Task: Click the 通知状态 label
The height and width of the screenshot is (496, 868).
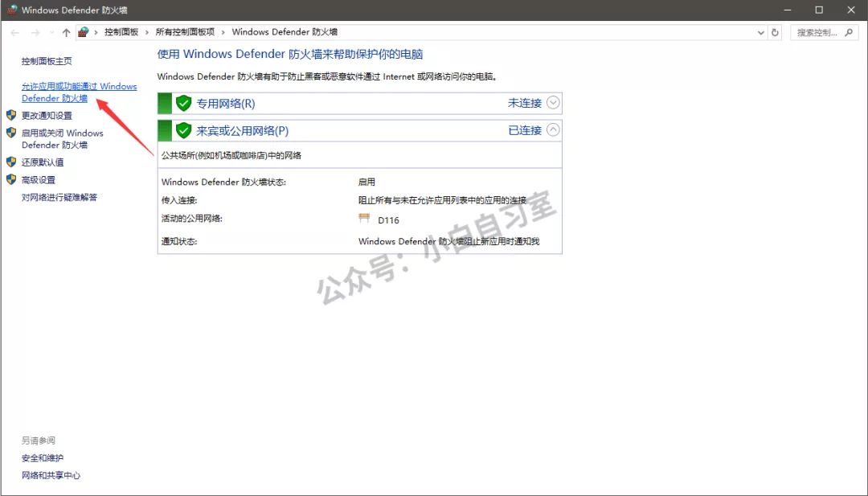Action: [179, 241]
